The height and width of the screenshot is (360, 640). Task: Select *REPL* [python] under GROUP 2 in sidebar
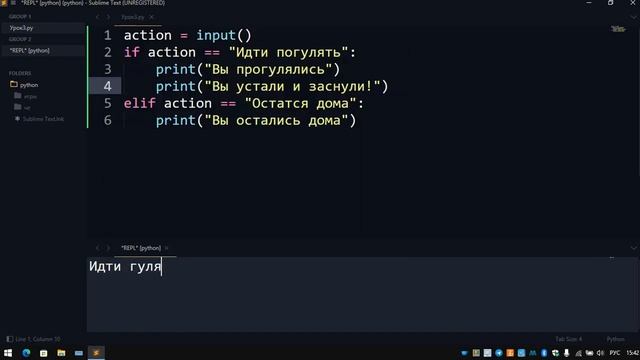42,51
